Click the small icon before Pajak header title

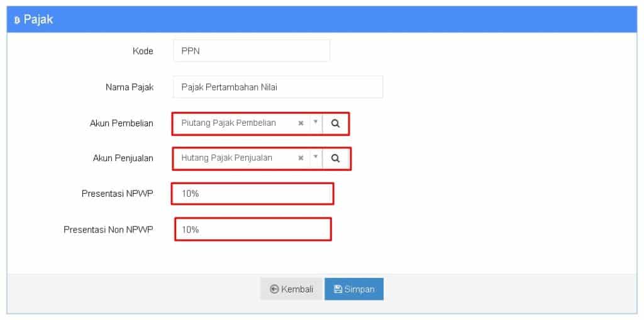pos(17,19)
